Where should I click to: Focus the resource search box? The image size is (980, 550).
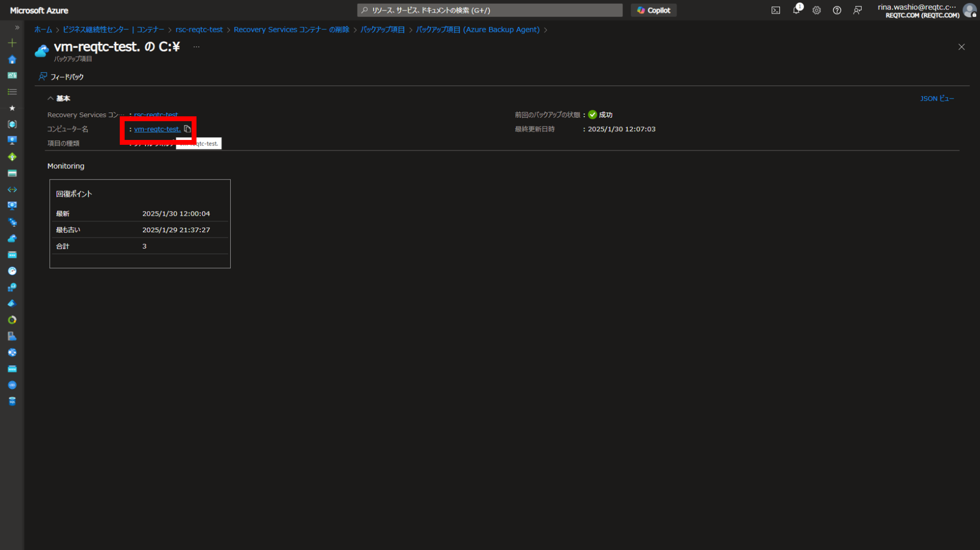coord(489,10)
